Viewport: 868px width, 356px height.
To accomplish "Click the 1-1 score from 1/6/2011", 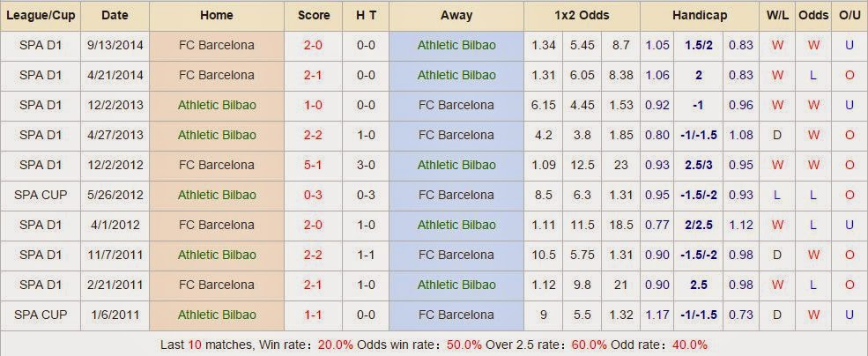I will (x=313, y=315).
